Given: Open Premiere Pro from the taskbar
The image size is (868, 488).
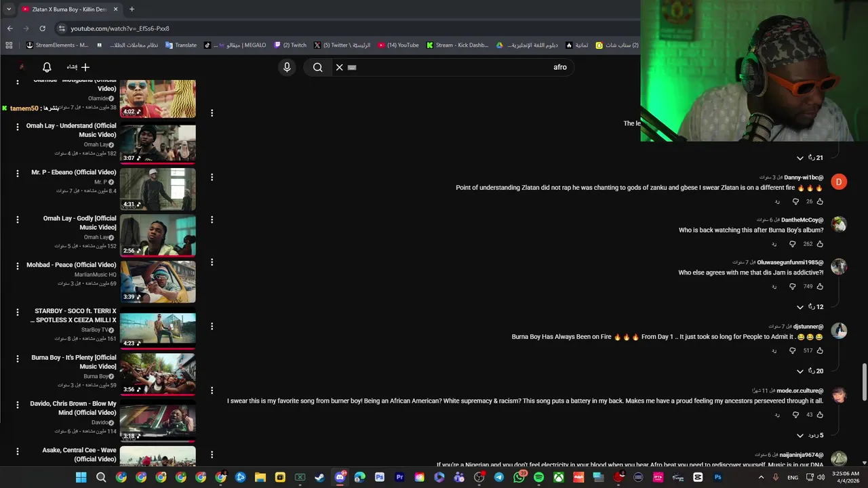Looking at the screenshot, I should point(399,477).
